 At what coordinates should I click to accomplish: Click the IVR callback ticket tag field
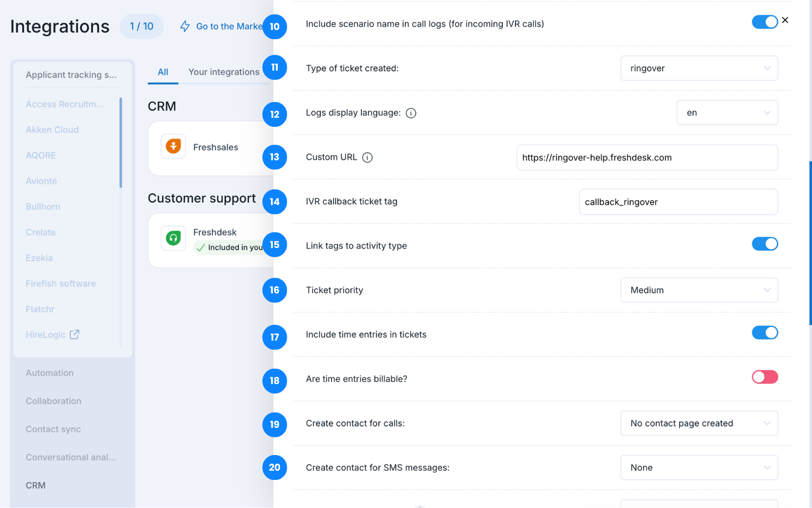coord(678,202)
